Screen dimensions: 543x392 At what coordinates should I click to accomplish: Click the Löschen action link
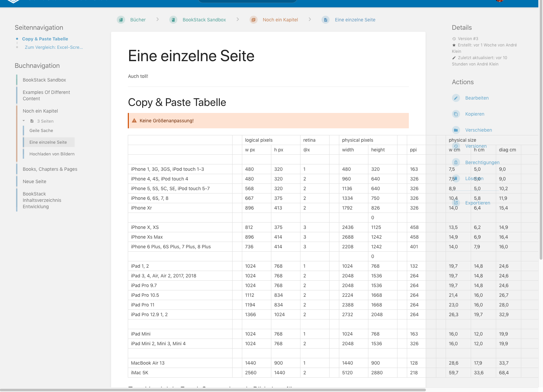coord(474,178)
